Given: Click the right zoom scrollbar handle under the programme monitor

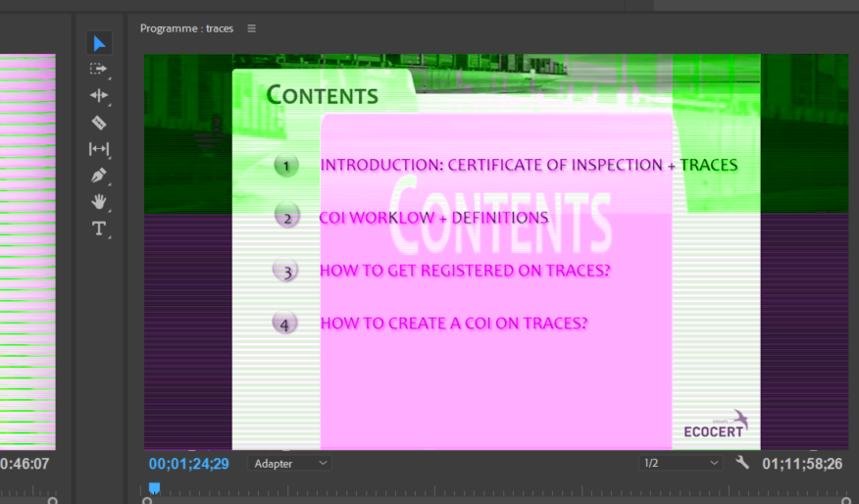Looking at the screenshot, I should (x=850, y=500).
